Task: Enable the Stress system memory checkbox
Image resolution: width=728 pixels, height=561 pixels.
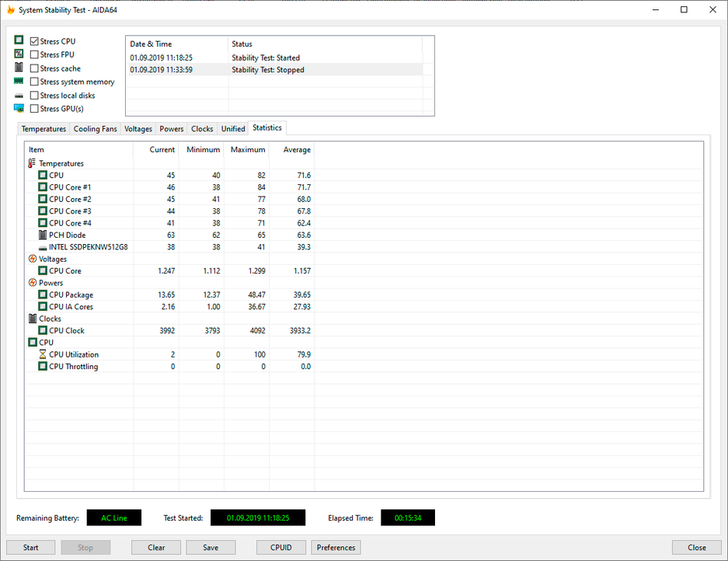Action: pos(34,82)
